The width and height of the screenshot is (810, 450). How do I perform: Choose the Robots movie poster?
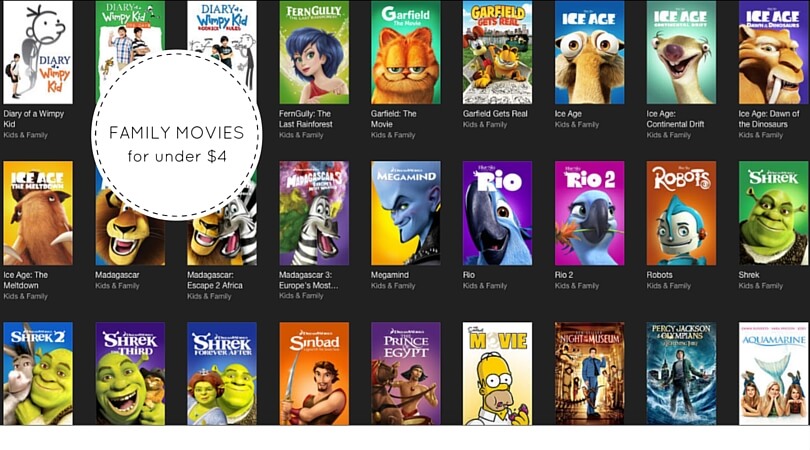pyautogui.click(x=681, y=213)
